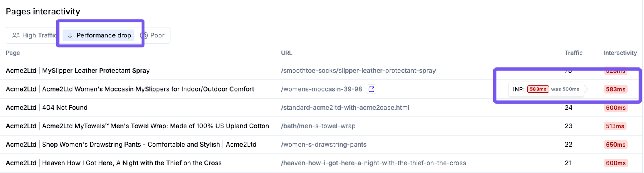The width and height of the screenshot is (644, 173).
Task: Open MySlipper Leather Protectant Spray page row
Action: pos(78,71)
